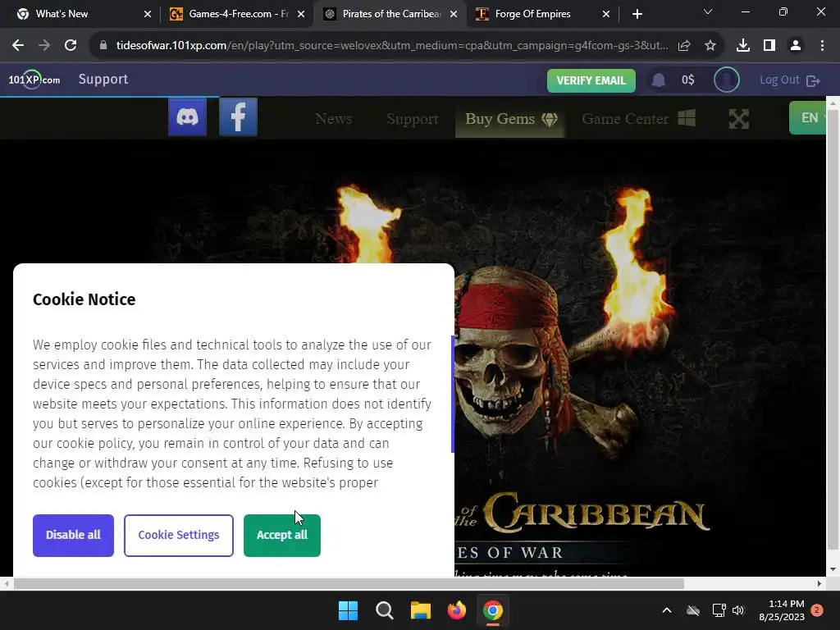Click the vertical page scrollbar

click(833, 328)
